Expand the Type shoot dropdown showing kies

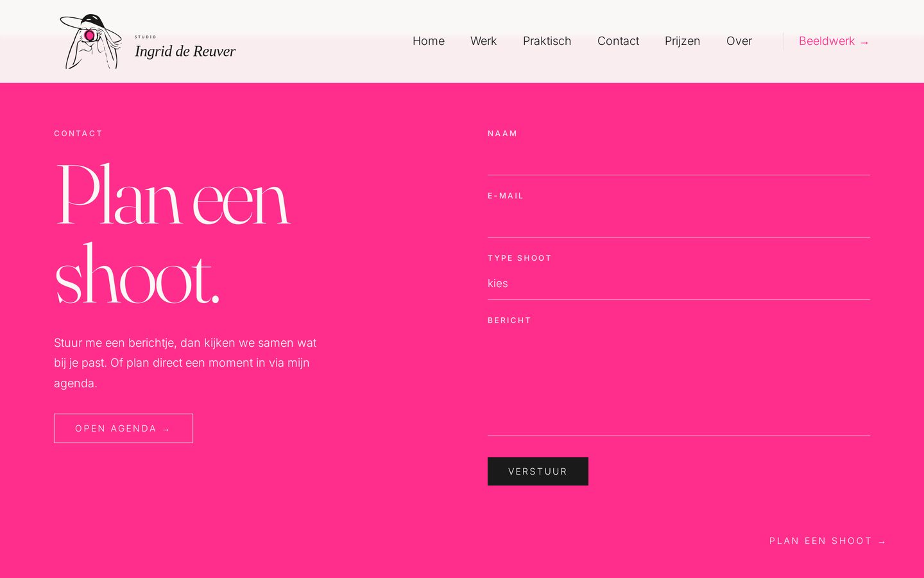pyautogui.click(x=679, y=284)
